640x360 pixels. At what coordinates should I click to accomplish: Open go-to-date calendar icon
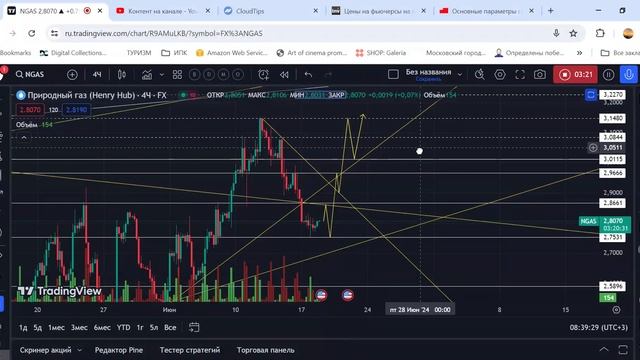194,327
